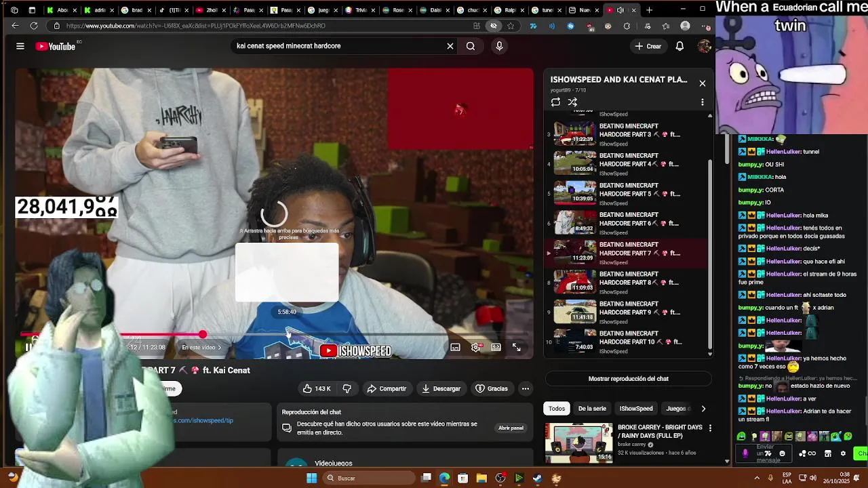868x488 pixels.
Task: Select the Juegos filter chip
Action: pos(677,409)
